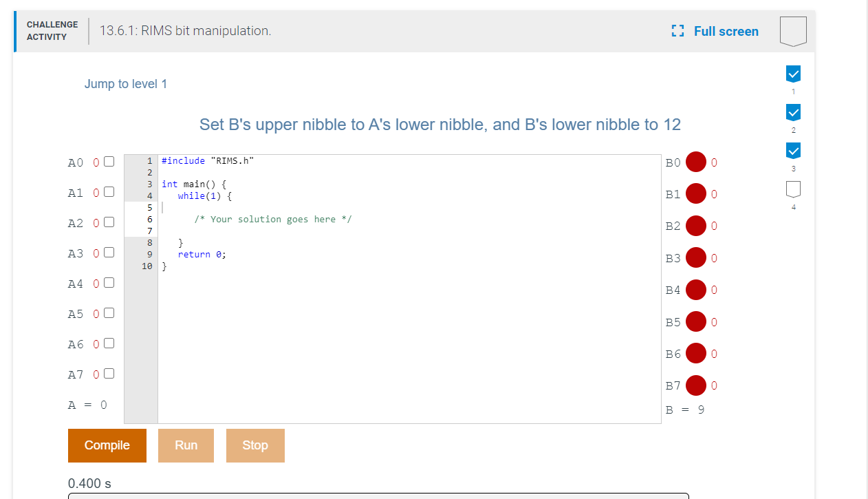Select completed level 2 checkmark
This screenshot has width=868, height=499.
click(x=793, y=112)
